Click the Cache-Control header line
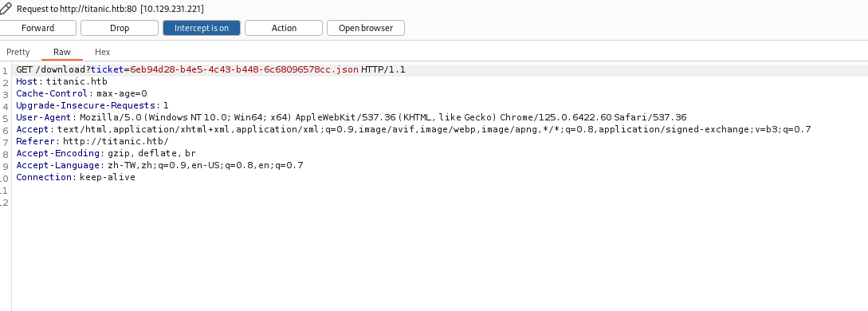The image size is (868, 311). (81, 93)
